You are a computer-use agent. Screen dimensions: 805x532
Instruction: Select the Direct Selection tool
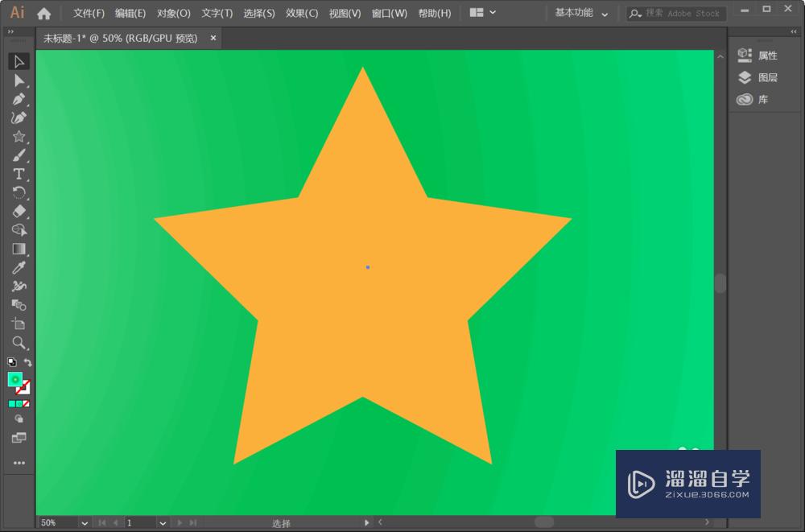[x=19, y=80]
